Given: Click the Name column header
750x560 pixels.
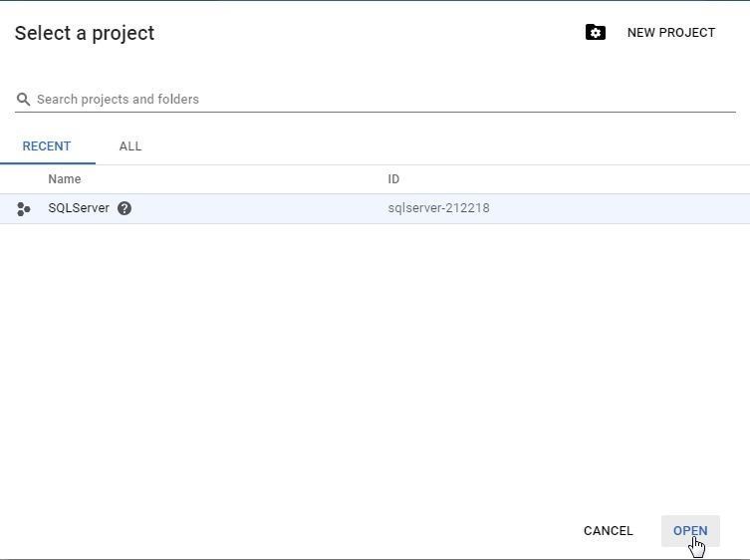Looking at the screenshot, I should 65,179.
